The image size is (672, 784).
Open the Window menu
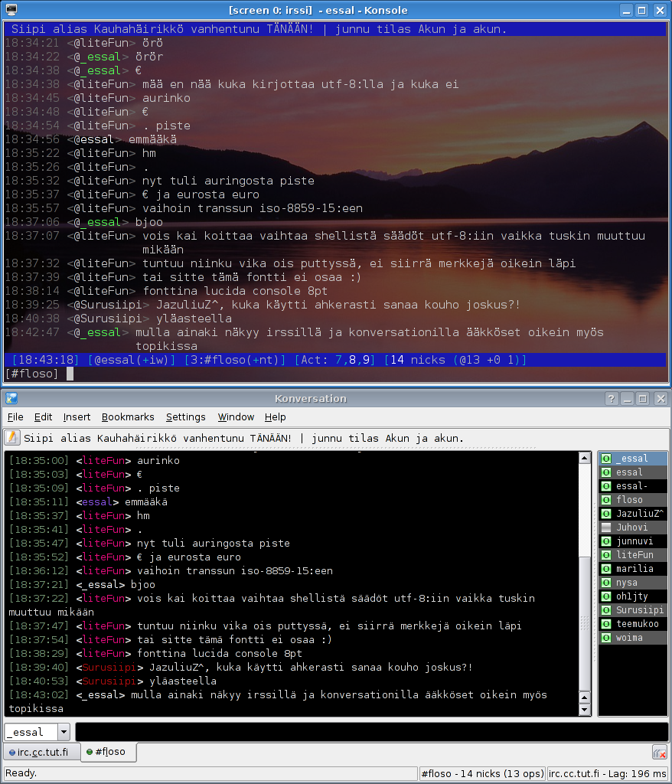(236, 417)
